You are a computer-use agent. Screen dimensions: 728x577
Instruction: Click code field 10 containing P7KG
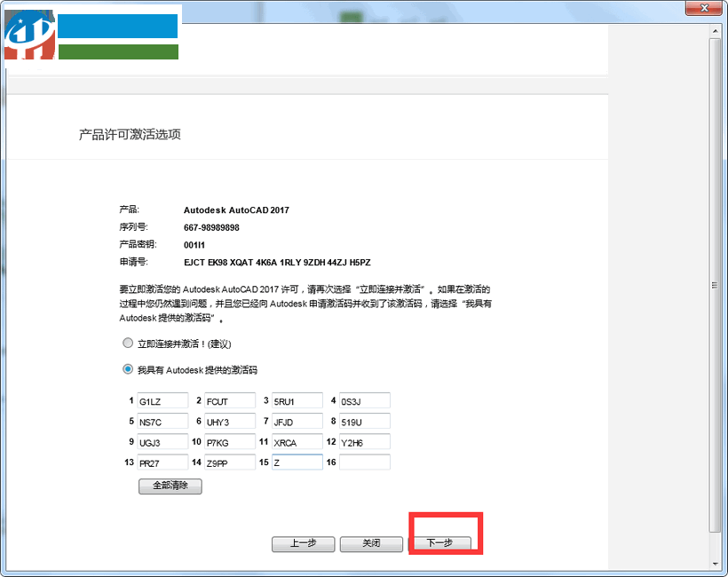(230, 441)
